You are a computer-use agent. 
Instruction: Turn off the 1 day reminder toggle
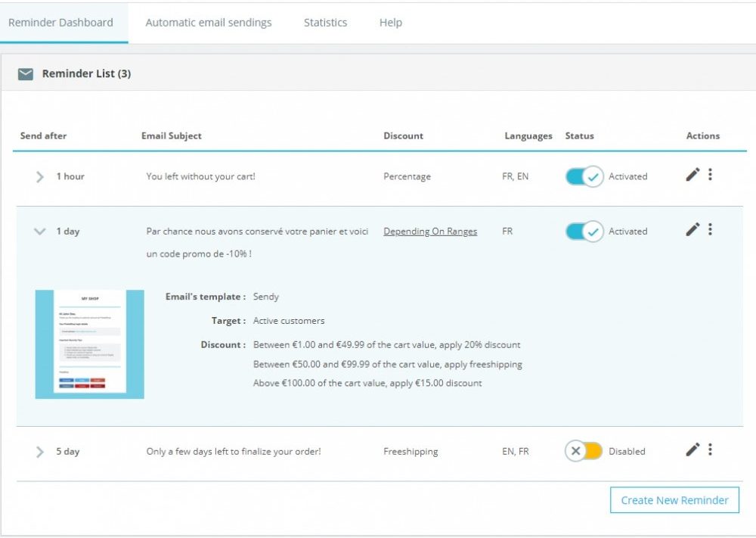(584, 232)
